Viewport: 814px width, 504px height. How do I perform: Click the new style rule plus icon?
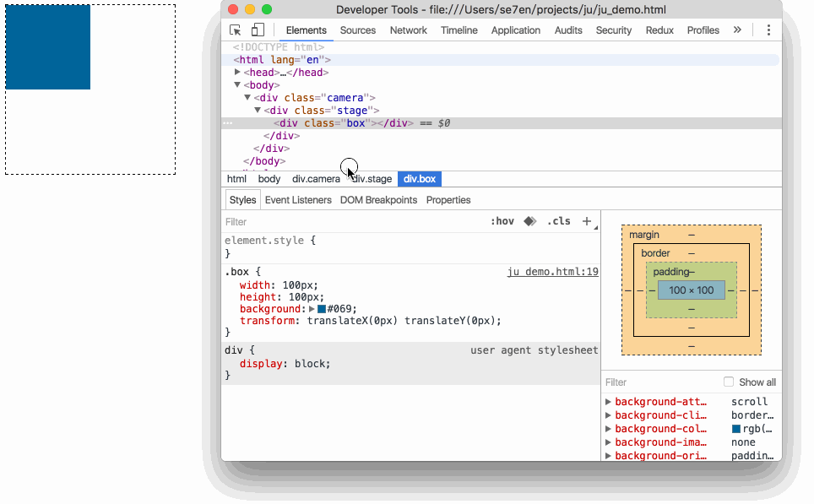pyautogui.click(x=587, y=220)
